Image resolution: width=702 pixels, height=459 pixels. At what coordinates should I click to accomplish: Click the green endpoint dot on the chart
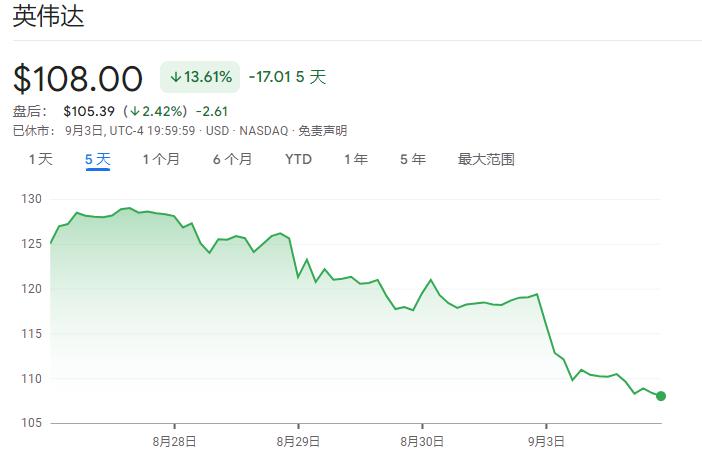[661, 396]
